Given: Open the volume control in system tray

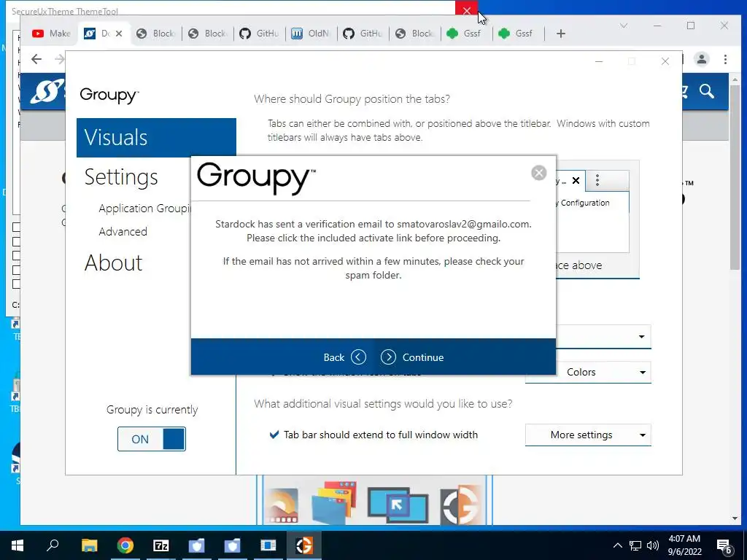Looking at the screenshot, I should [653, 545].
